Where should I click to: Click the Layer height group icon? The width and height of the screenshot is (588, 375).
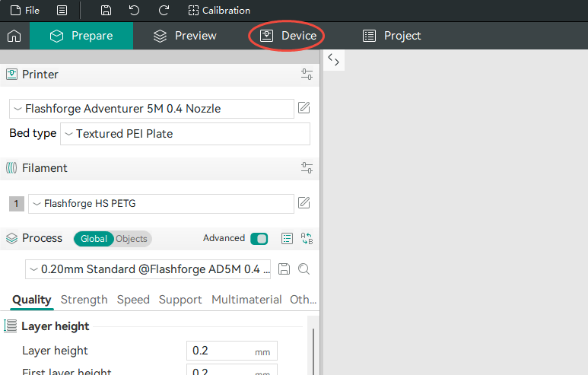point(11,326)
